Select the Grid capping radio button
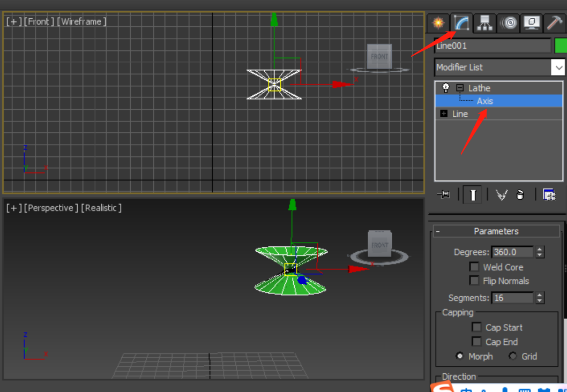Image resolution: width=567 pixels, height=392 pixels. [x=513, y=356]
